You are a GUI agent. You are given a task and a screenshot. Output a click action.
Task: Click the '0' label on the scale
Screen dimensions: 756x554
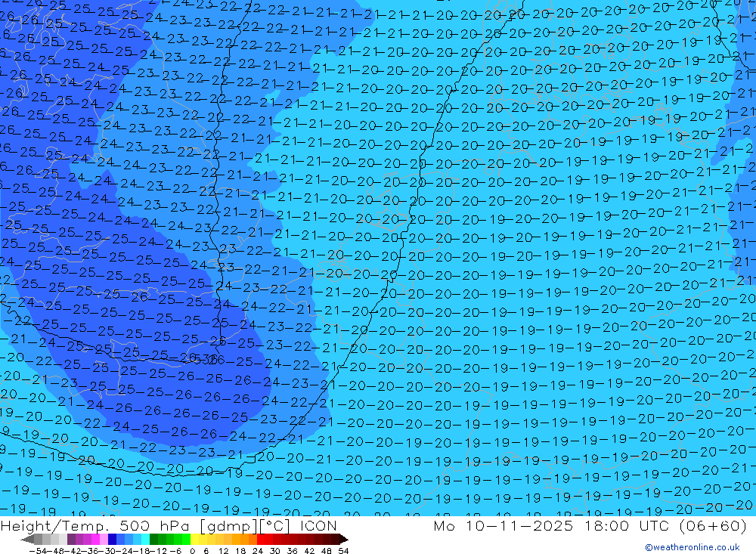[x=192, y=551]
